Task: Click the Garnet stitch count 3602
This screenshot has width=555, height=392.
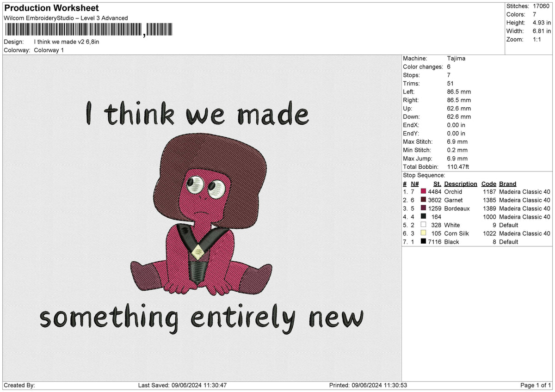Action: pyautogui.click(x=435, y=200)
